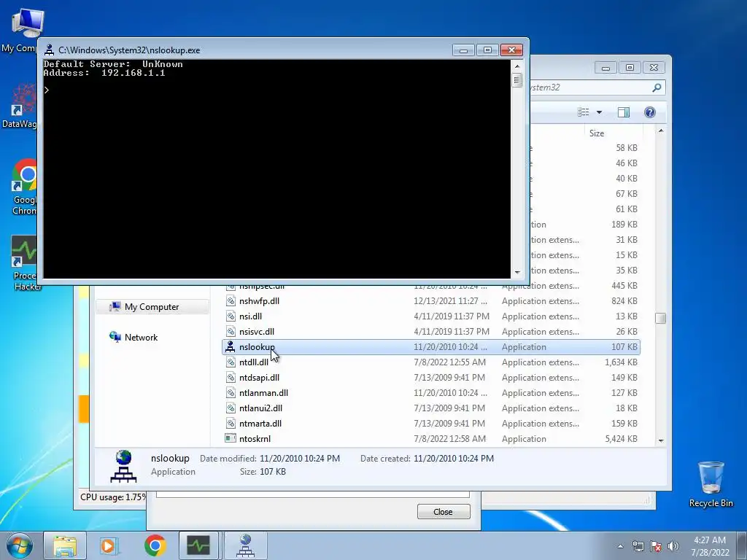Viewport: 747px width, 560px height.
Task: Select Network in the navigation pane
Action: [141, 337]
